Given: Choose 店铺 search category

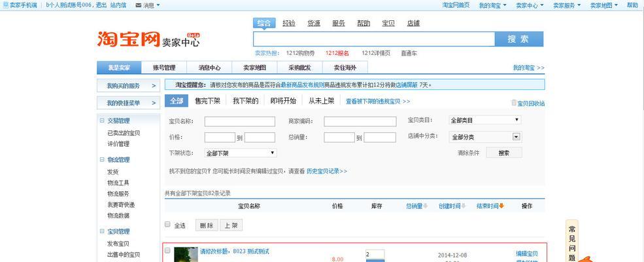Looking at the screenshot, I should [x=413, y=23].
